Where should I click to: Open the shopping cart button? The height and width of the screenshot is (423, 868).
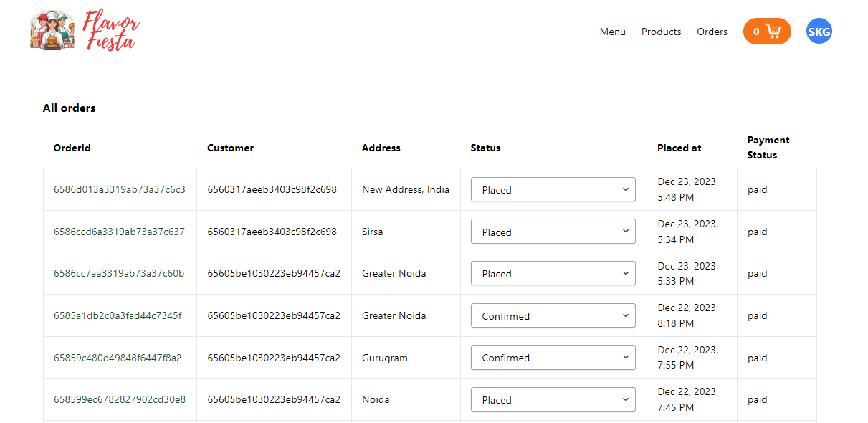tap(767, 32)
